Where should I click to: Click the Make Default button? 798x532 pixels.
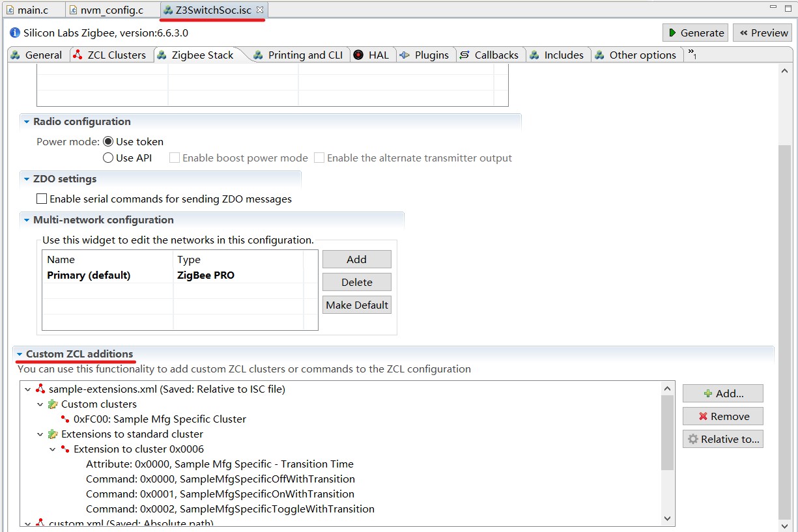[356, 305]
